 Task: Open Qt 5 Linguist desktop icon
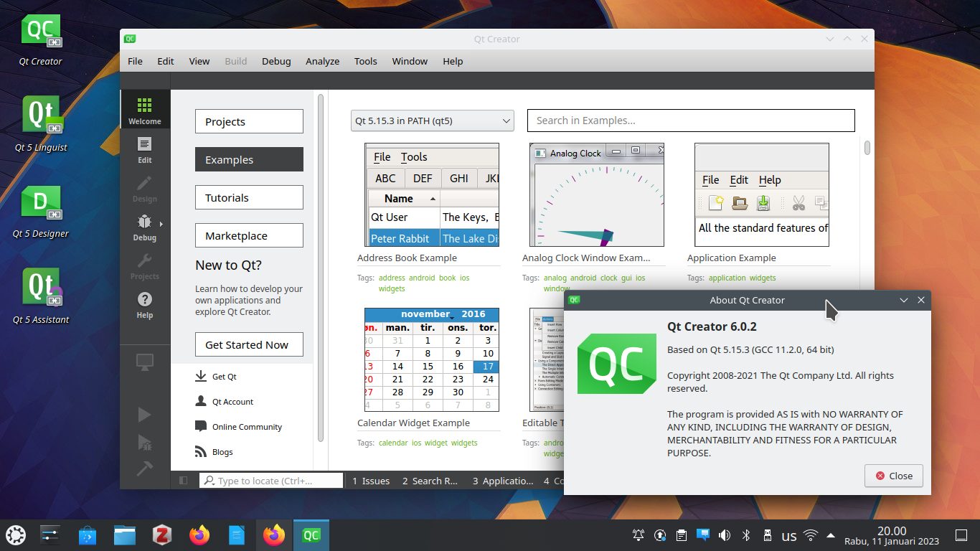coord(41,126)
